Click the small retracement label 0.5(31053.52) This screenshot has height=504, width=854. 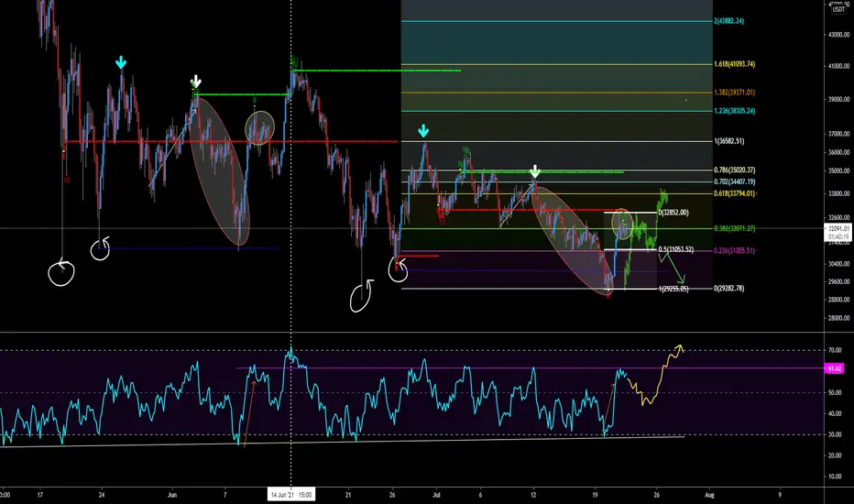click(676, 249)
